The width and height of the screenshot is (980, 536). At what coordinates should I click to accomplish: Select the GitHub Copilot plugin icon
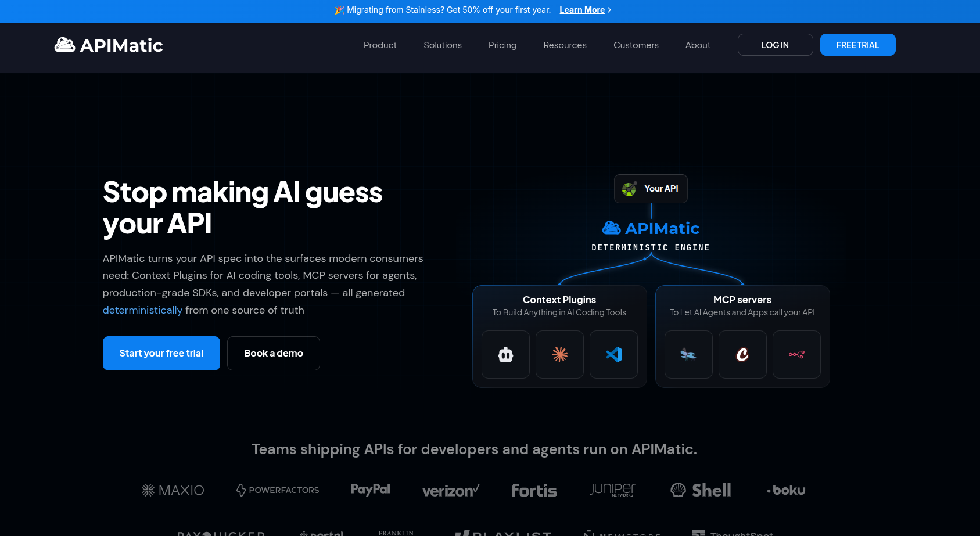click(x=505, y=354)
